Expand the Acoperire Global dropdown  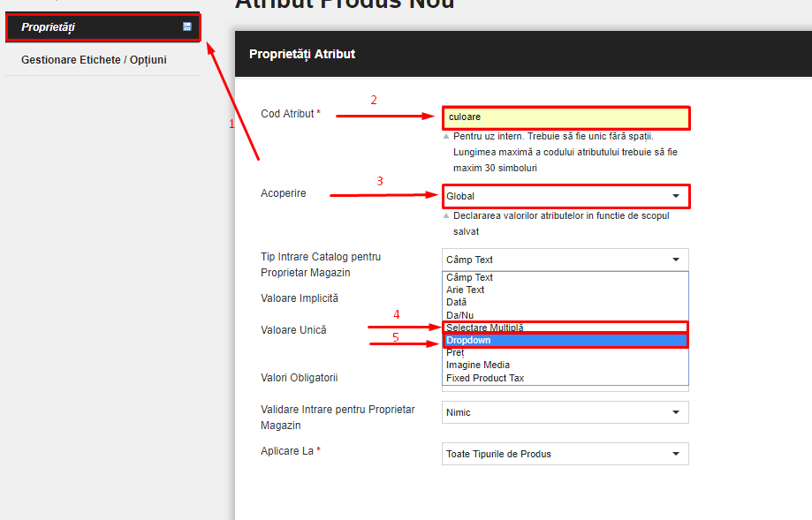tap(566, 196)
